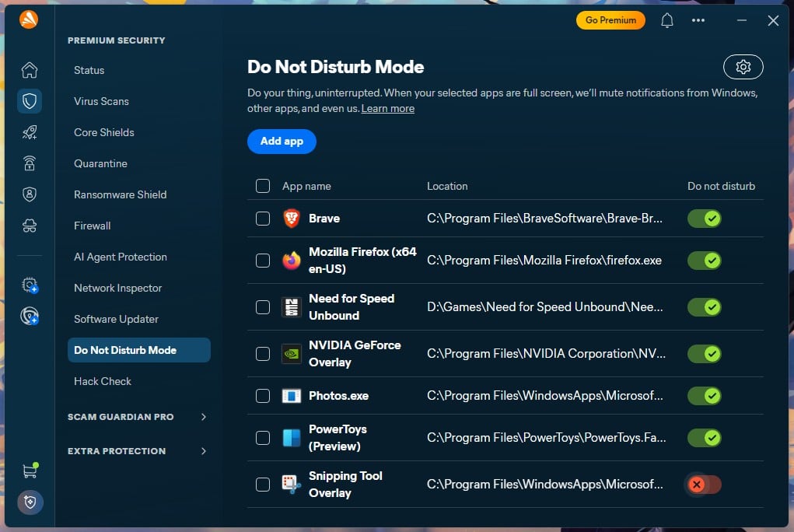Click the gear with plus icon

pos(30,285)
